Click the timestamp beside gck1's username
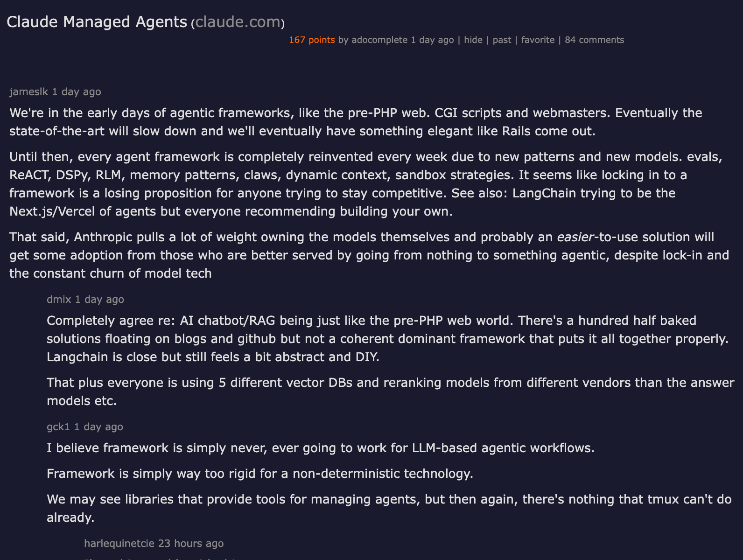 (x=98, y=427)
